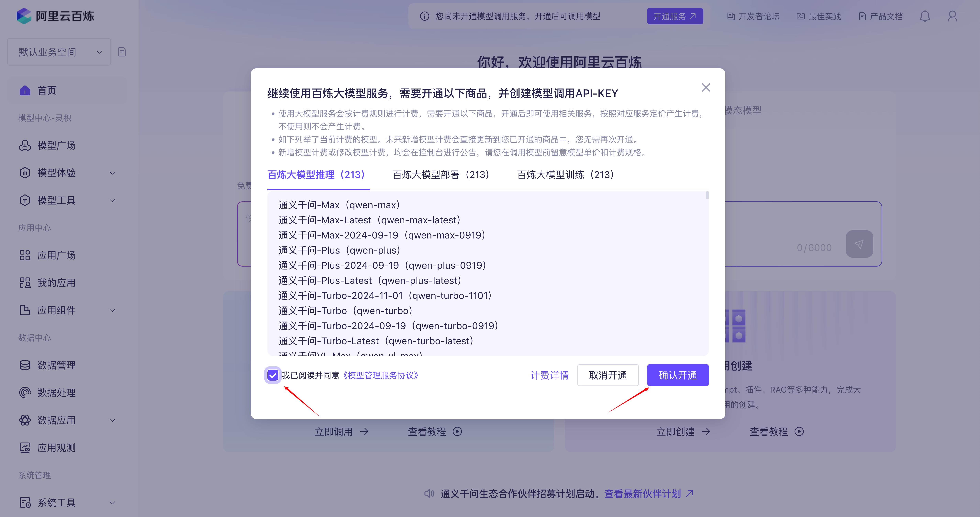
Task: Click the 确认开通 confirm button
Action: point(678,375)
